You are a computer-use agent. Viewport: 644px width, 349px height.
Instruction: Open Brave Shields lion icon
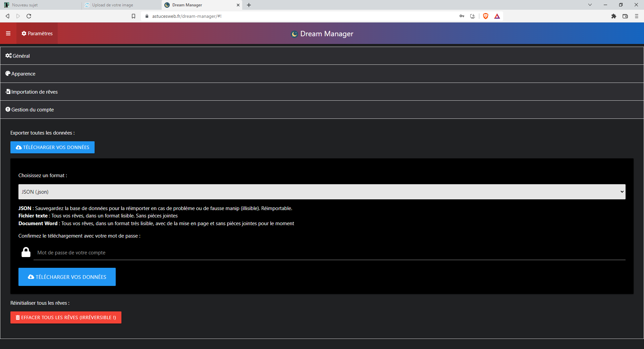[486, 16]
